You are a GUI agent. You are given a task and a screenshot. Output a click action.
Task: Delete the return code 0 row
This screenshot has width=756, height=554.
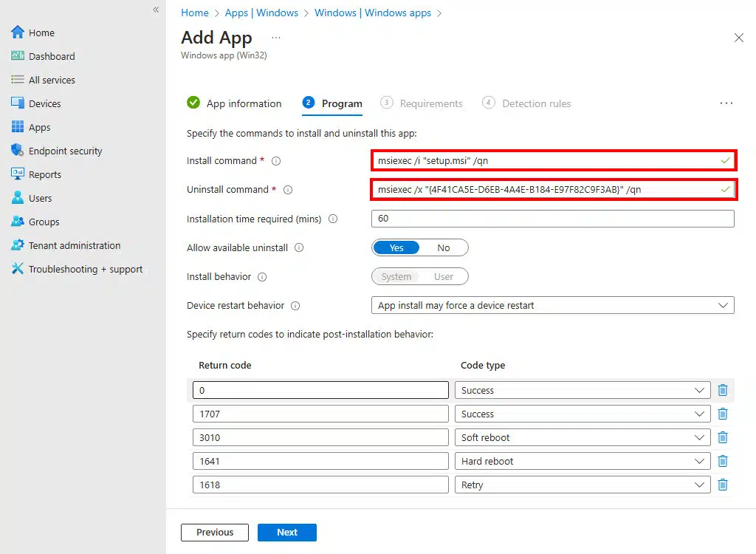(723, 390)
